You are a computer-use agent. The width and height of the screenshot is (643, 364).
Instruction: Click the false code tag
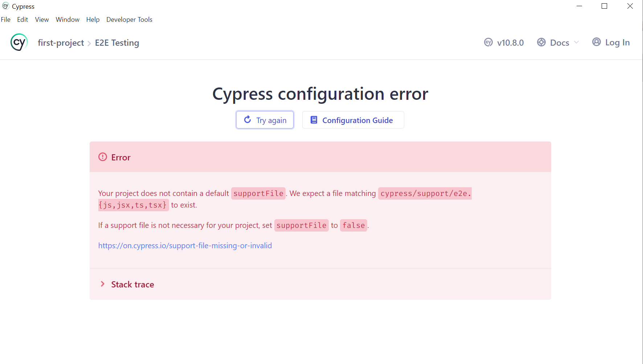click(x=354, y=225)
